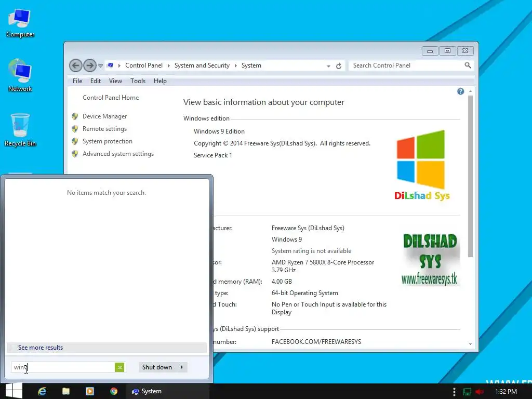Viewport: 532px width, 399px height.
Task: Click the colorful DiLshad Sys Windows logo
Action: [421, 166]
